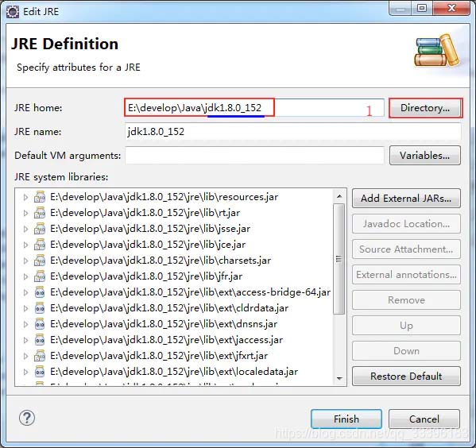Expand the jce.jar tree node

coord(25,245)
